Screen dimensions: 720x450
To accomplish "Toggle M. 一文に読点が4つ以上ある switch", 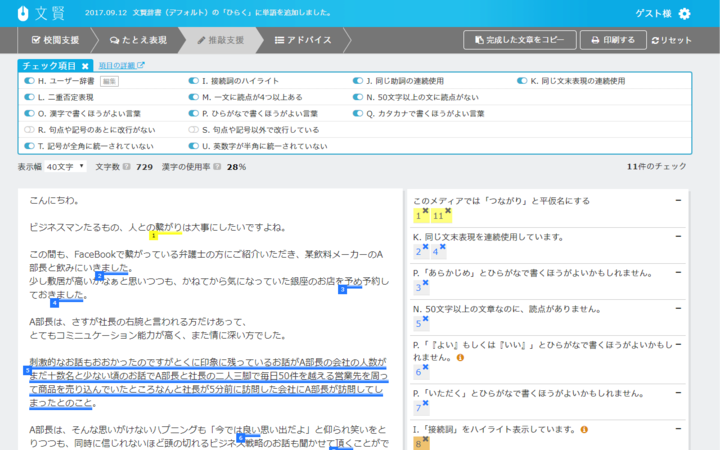I will [194, 97].
